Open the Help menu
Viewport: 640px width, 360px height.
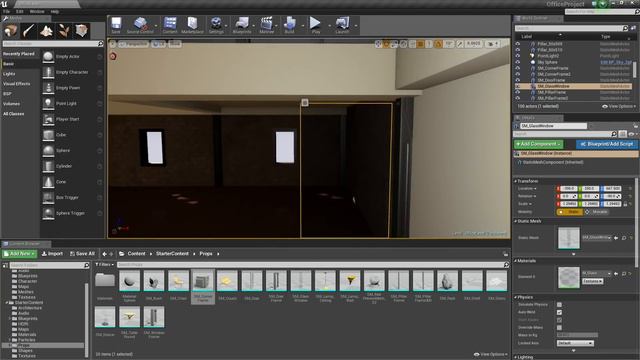(55, 11)
